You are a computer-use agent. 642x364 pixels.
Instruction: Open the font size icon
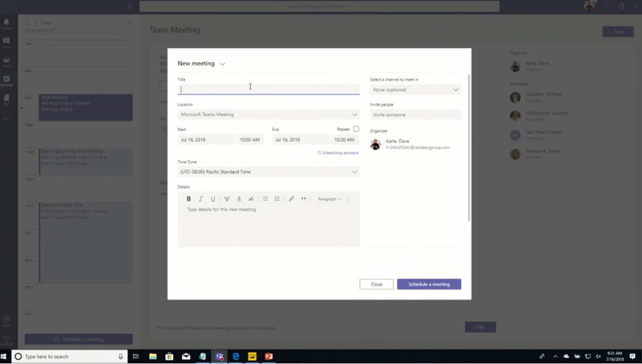pos(251,199)
